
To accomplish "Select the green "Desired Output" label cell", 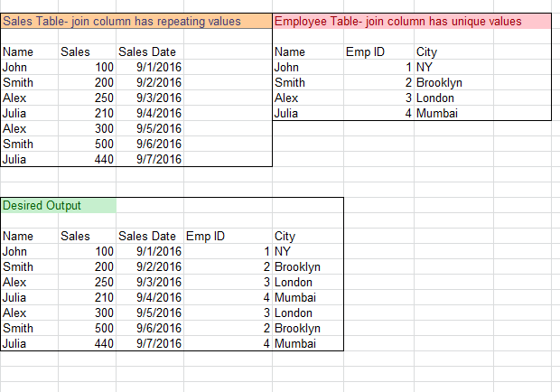I will click(58, 205).
